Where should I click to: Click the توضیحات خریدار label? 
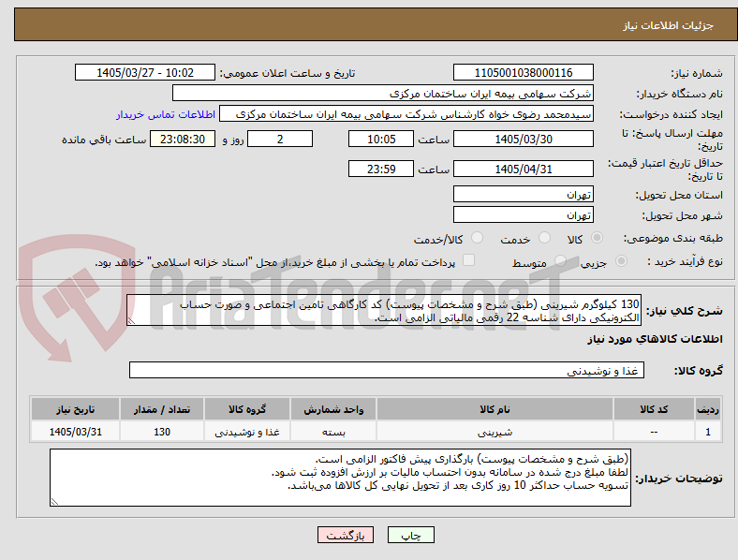click(679, 479)
